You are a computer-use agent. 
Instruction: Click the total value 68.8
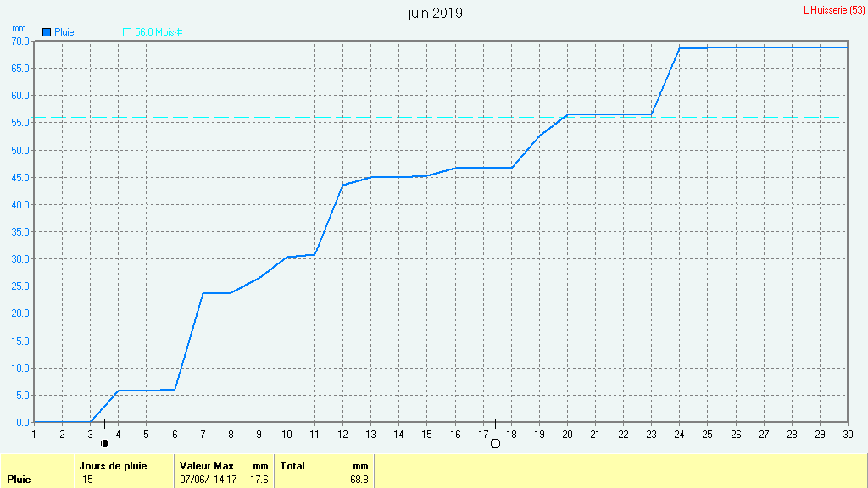(x=359, y=480)
